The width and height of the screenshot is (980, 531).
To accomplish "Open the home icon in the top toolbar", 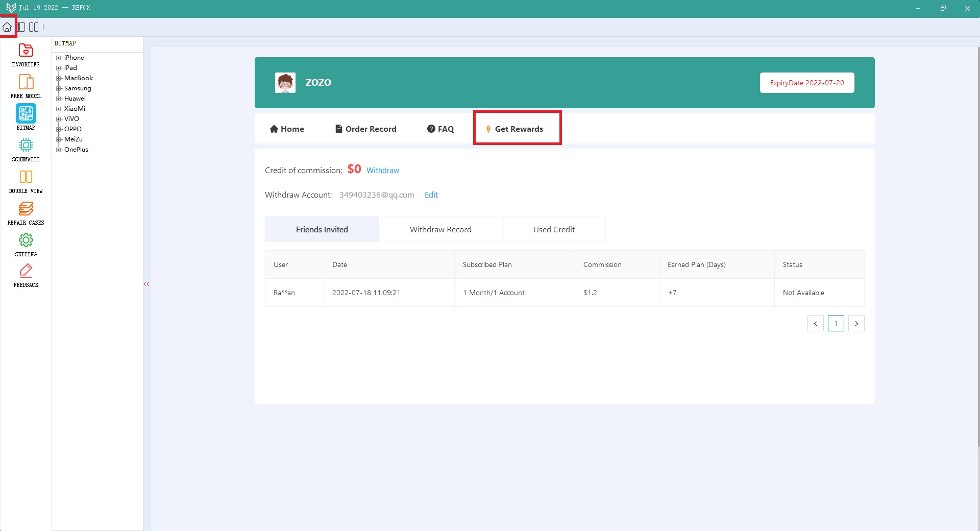I will 7,27.
